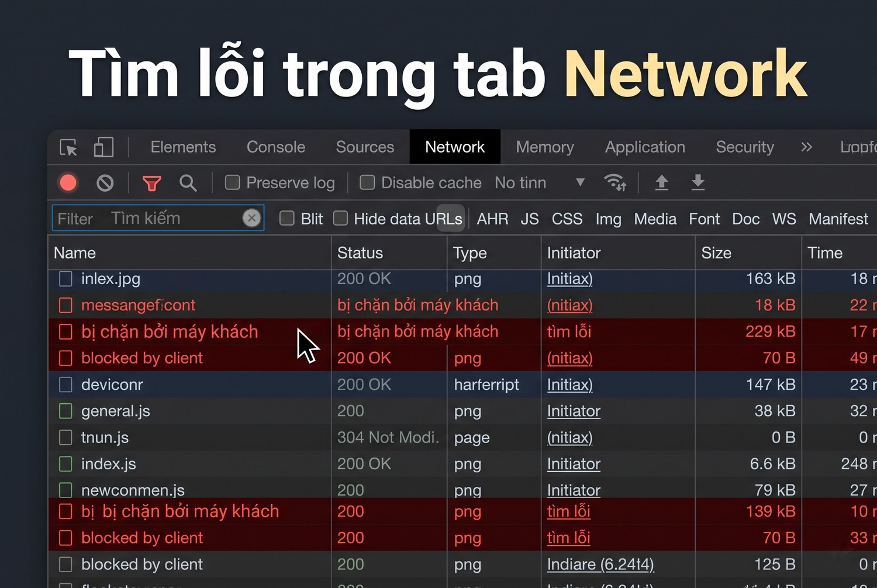Filter requests by JS type
The image size is (877, 588).
[x=530, y=219]
